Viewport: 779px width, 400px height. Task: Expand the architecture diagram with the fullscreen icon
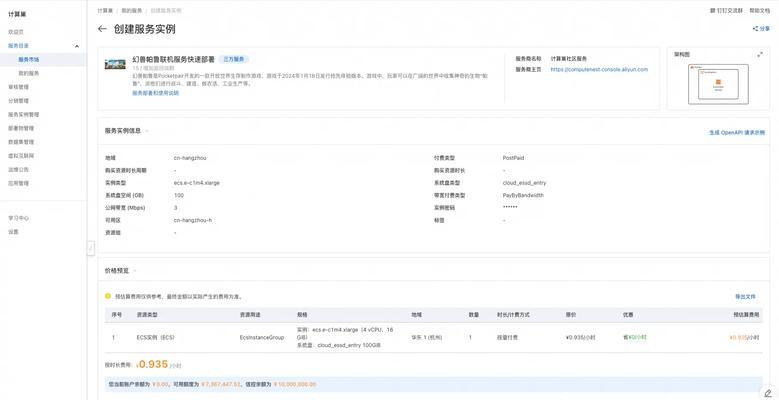pyautogui.click(x=760, y=55)
